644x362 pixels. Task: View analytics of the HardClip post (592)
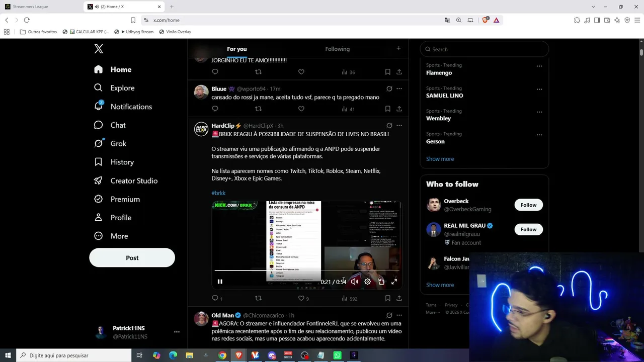point(349,298)
